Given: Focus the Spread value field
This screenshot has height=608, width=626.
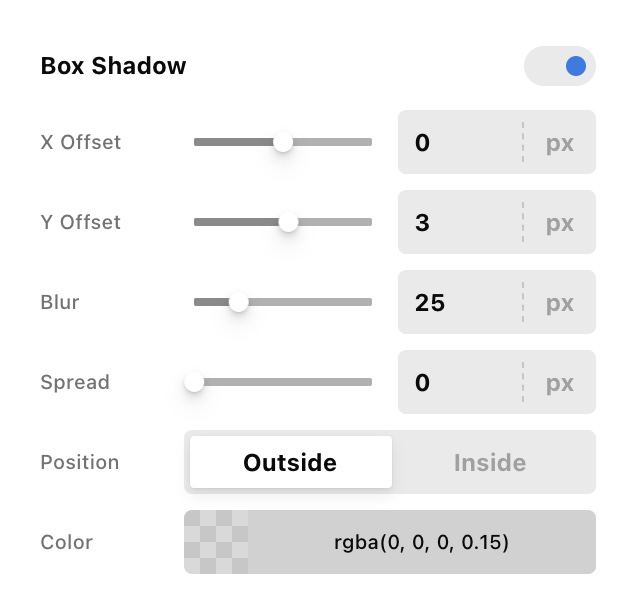Looking at the screenshot, I should click(458, 382).
